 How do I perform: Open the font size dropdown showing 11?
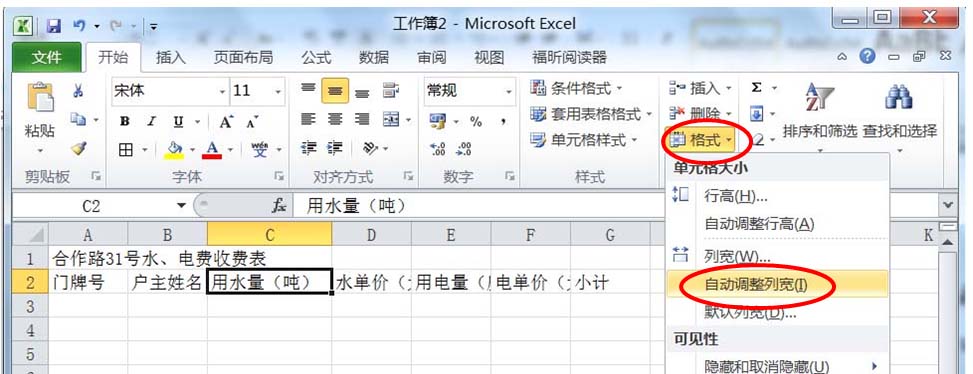tap(278, 92)
